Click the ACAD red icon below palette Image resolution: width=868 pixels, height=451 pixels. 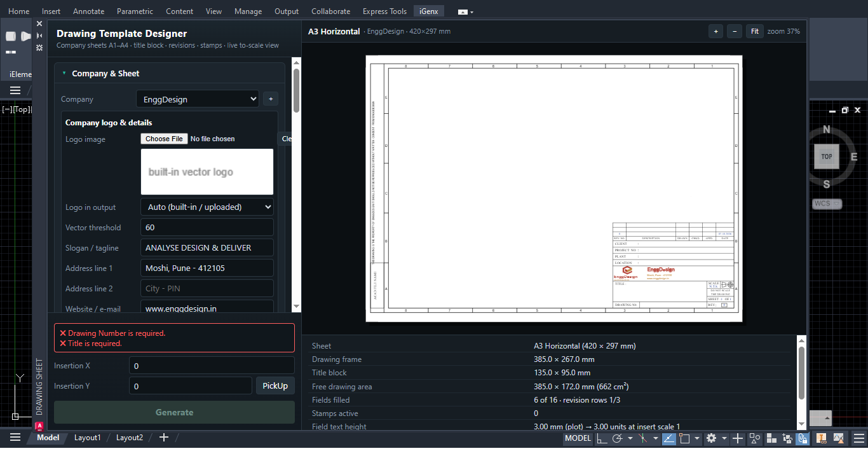pyautogui.click(x=39, y=426)
